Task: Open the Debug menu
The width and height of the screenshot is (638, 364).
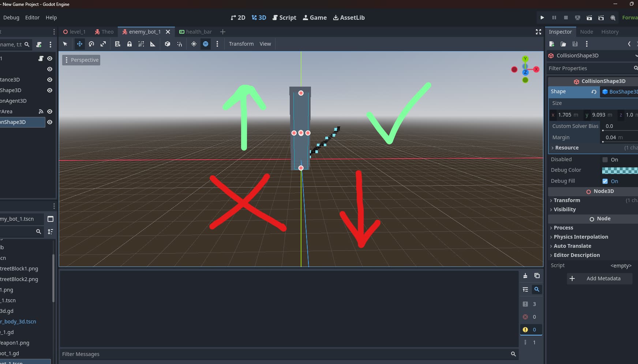Action: [x=11, y=18]
